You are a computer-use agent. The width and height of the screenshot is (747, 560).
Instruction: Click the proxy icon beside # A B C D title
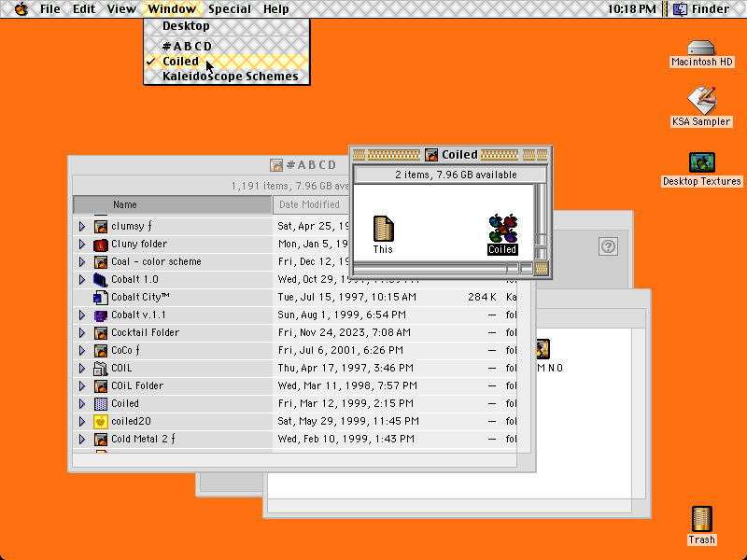[x=276, y=165]
